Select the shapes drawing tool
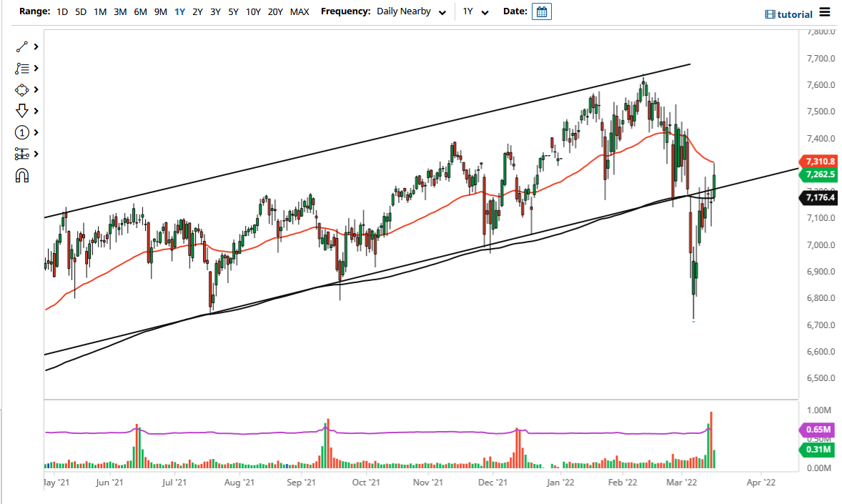The width and height of the screenshot is (842, 504). click(21, 90)
